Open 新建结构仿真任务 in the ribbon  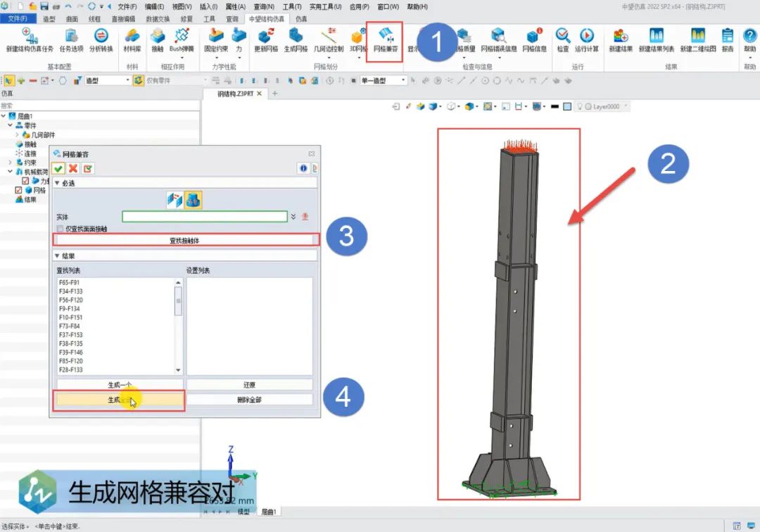click(x=30, y=40)
